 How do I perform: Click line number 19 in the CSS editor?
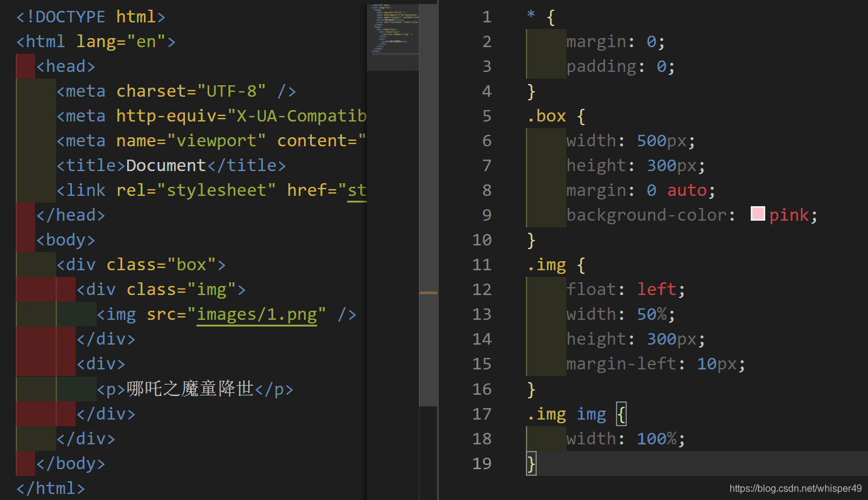(482, 463)
